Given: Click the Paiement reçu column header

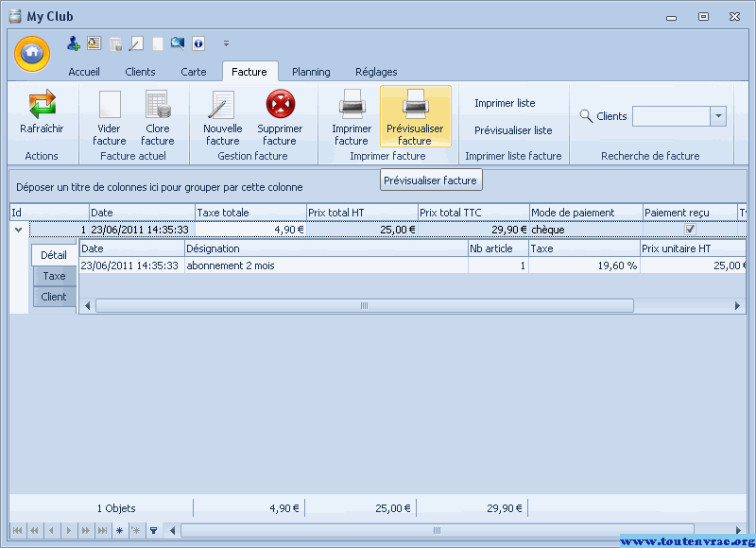Looking at the screenshot, I should click(691, 213).
